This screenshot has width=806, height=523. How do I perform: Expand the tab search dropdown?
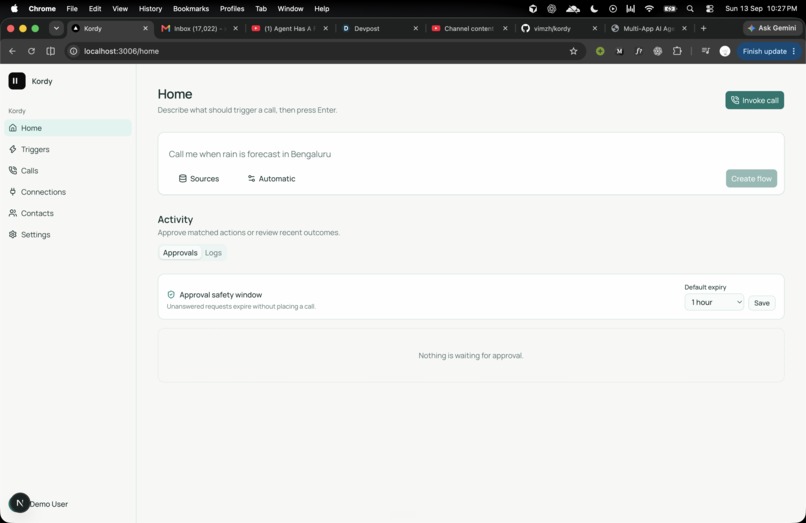click(x=56, y=28)
